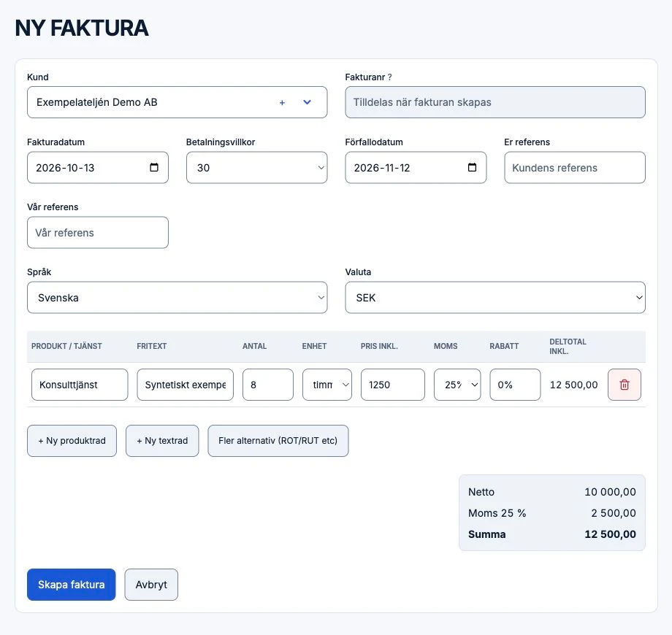Viewport: 672px width, 635px height.
Task: Click the Avbryt button
Action: point(151,585)
